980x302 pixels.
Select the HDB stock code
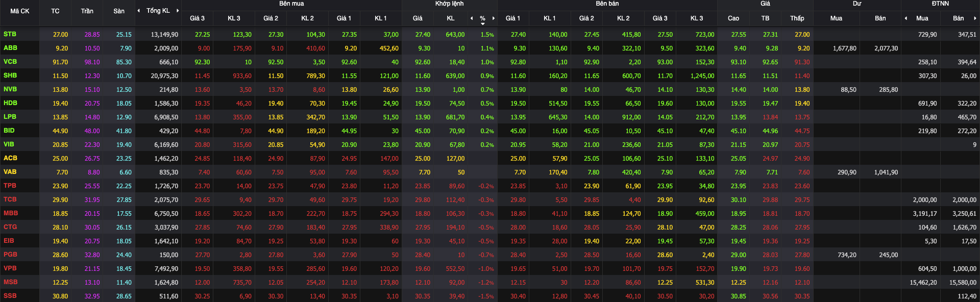(x=10, y=103)
